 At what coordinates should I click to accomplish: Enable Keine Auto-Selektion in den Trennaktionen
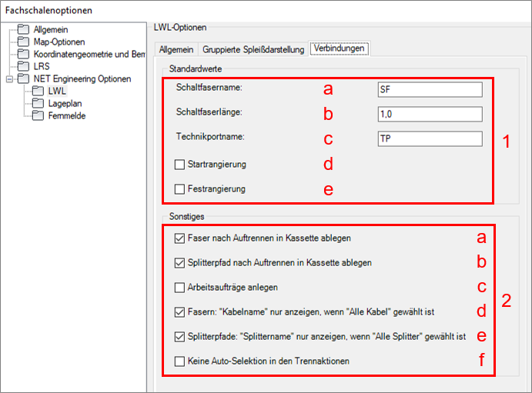180,361
